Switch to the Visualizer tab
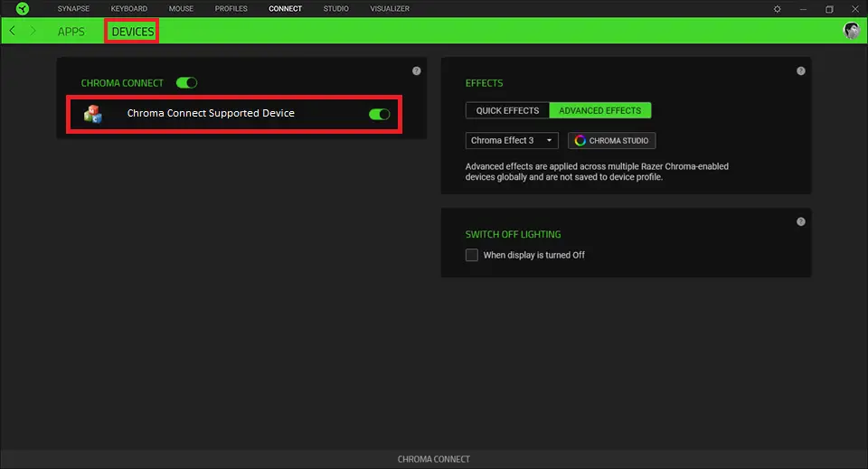 (390, 9)
